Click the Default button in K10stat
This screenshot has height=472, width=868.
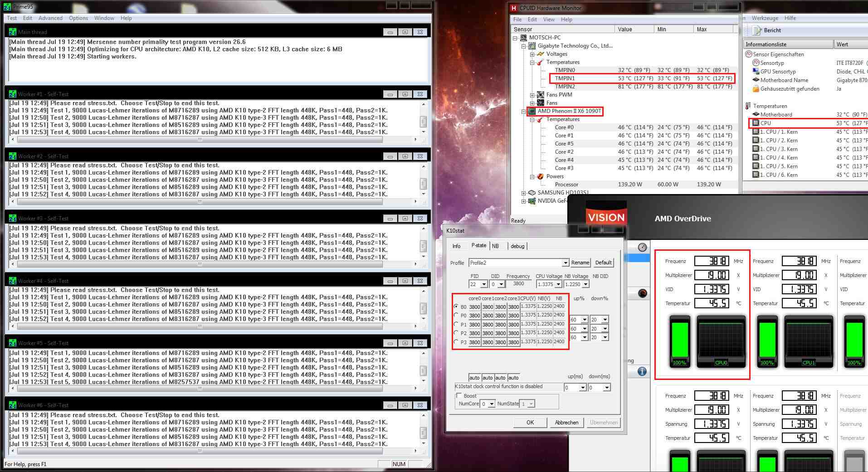(603, 263)
